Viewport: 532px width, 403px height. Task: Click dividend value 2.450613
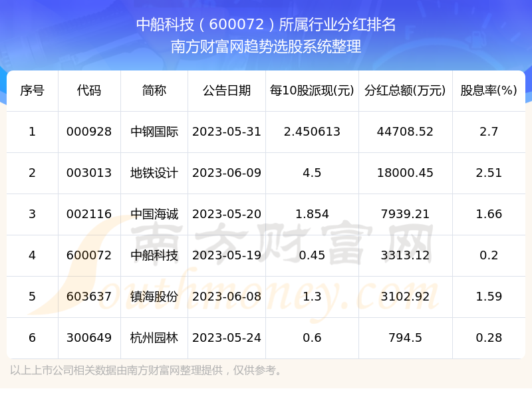tap(312, 132)
